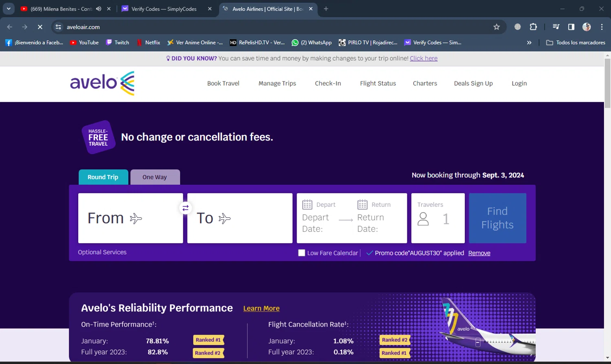The width and height of the screenshot is (611, 364).
Task: Open media control icon in toolbar
Action: [x=556, y=27]
